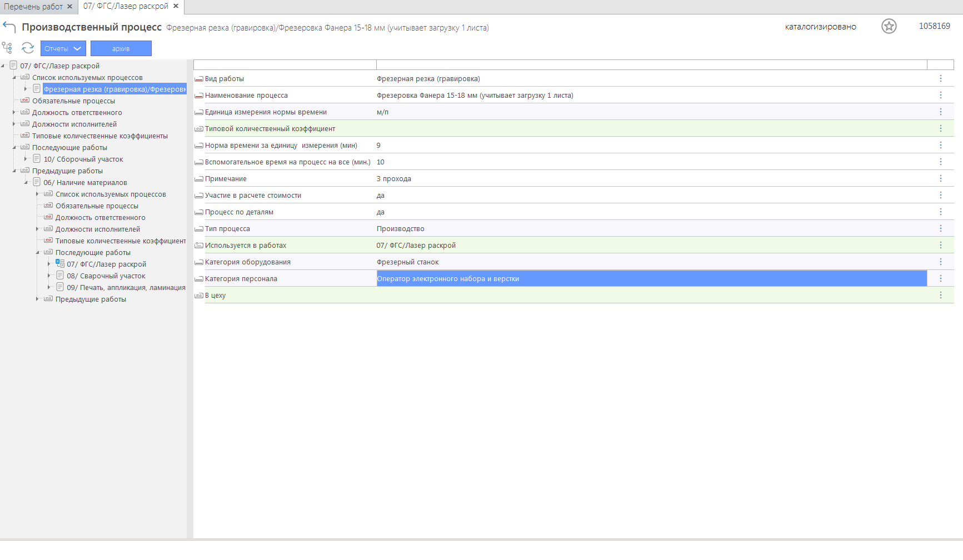Select 10/ Сборочный участок in tree
963x560 pixels.
tap(83, 159)
